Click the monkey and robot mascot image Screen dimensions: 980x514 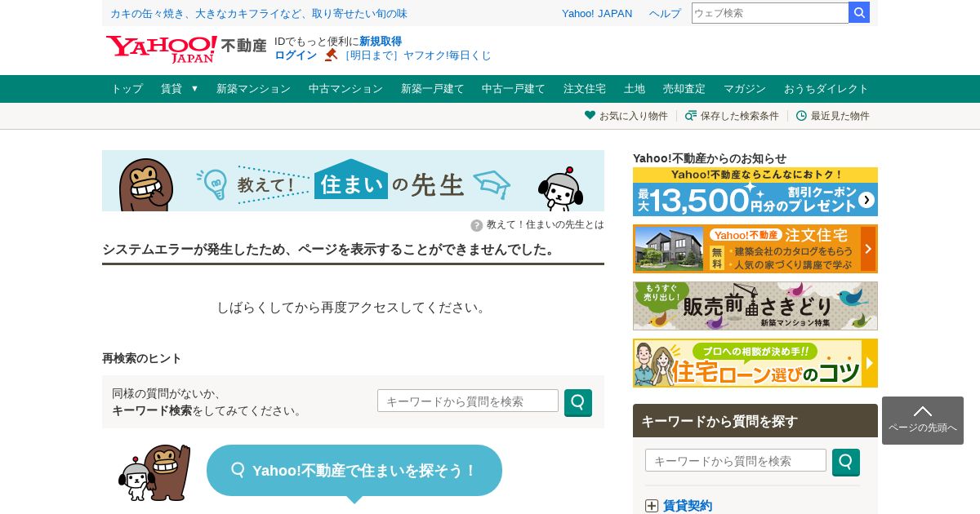click(155, 472)
